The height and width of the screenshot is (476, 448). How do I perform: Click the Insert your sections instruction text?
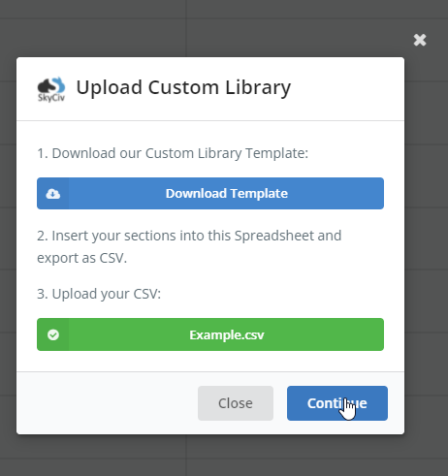tap(189, 236)
